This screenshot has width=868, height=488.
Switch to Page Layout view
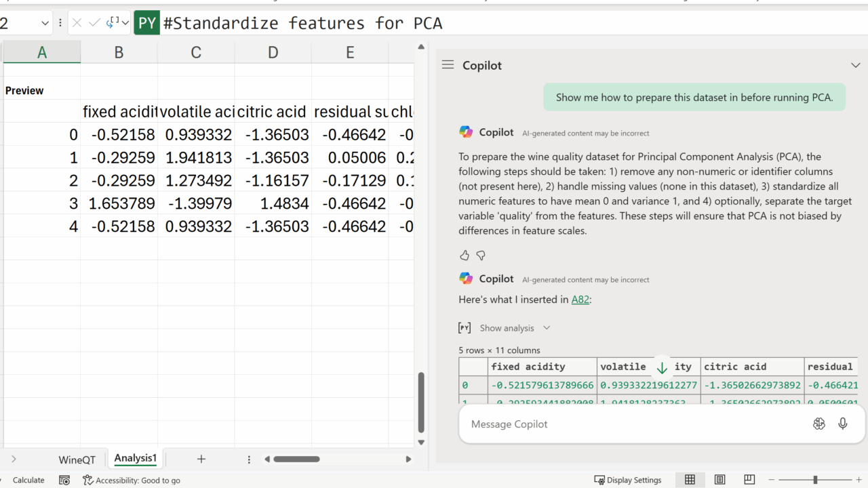[x=719, y=480]
